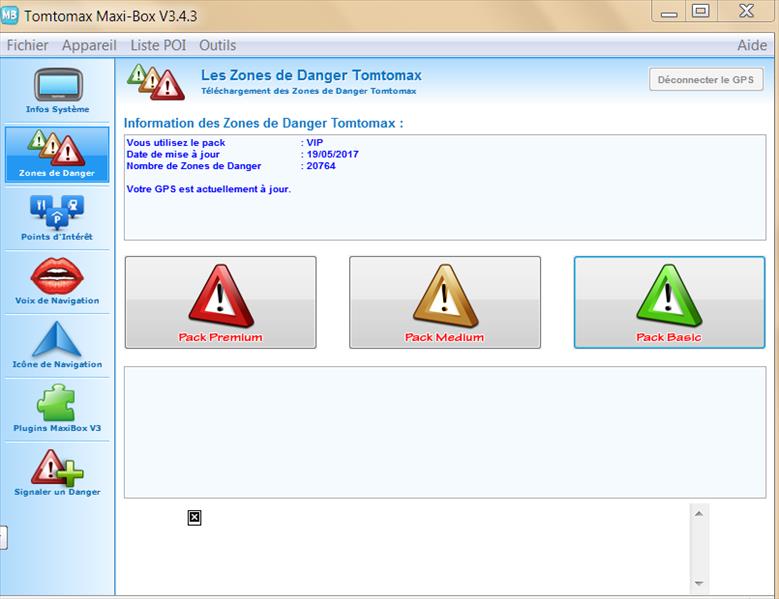Image resolution: width=779 pixels, height=599 pixels.
Task: Click the 'VIP' pack value
Action: 314,143
